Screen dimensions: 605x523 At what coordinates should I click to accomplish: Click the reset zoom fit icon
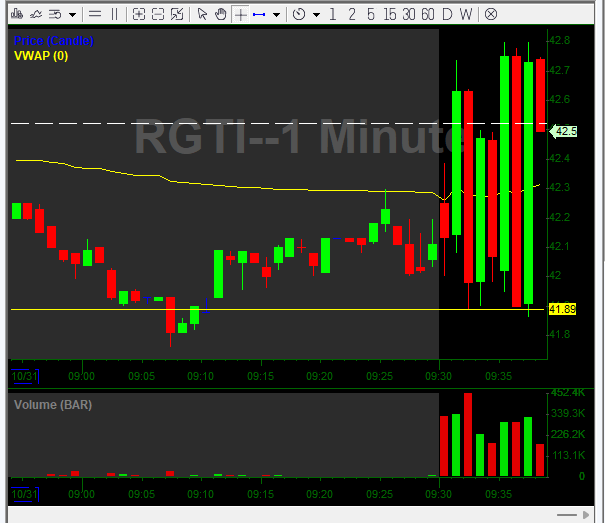[x=177, y=15]
